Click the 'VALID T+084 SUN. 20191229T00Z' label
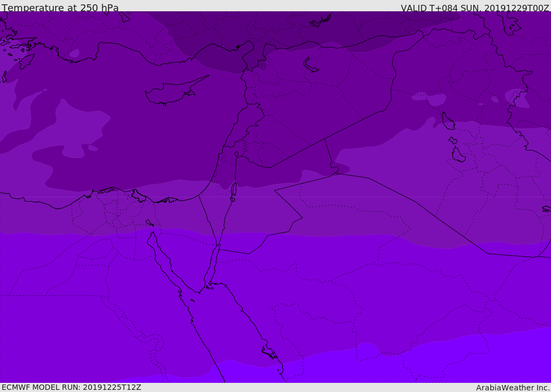 click(x=475, y=8)
